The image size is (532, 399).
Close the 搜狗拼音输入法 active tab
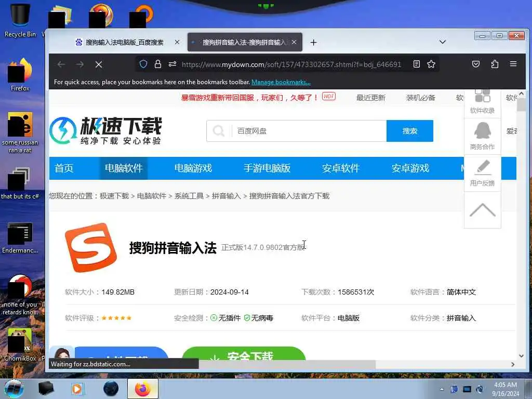pyautogui.click(x=294, y=42)
